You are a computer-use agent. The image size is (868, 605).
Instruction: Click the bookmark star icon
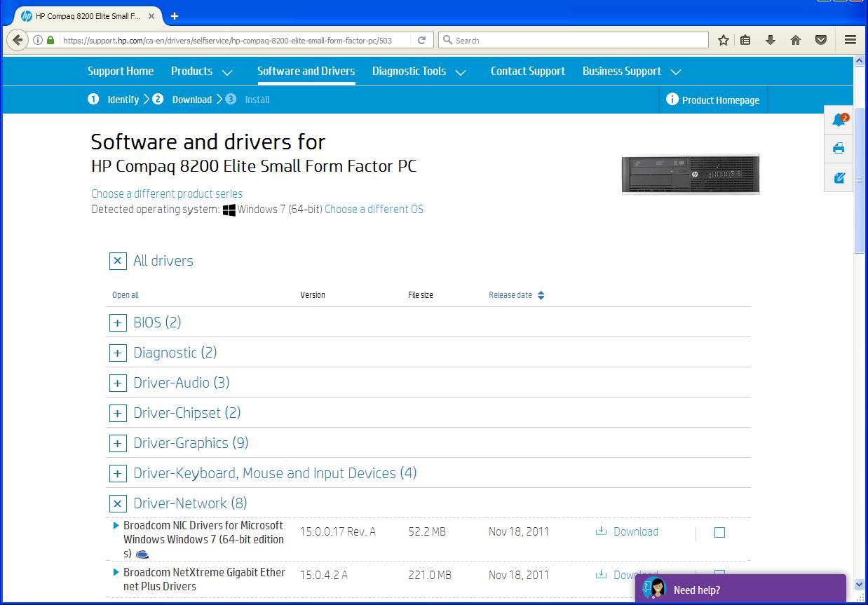[x=723, y=40]
